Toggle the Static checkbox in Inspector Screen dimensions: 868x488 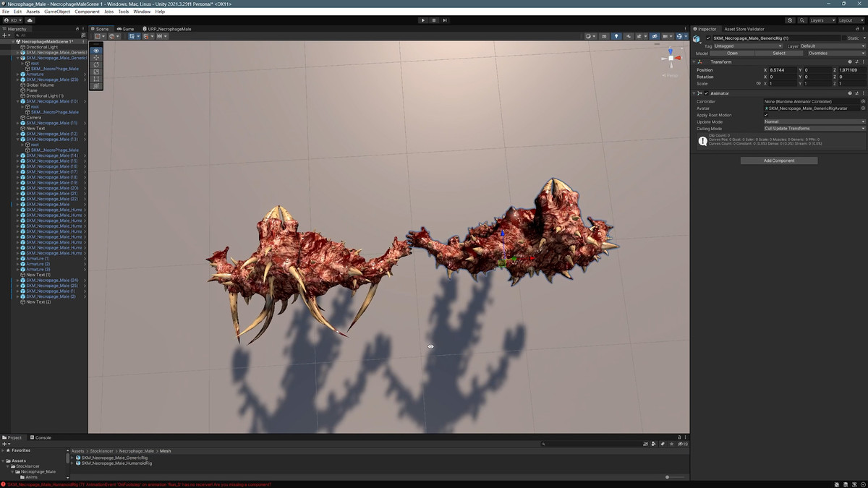pos(843,38)
